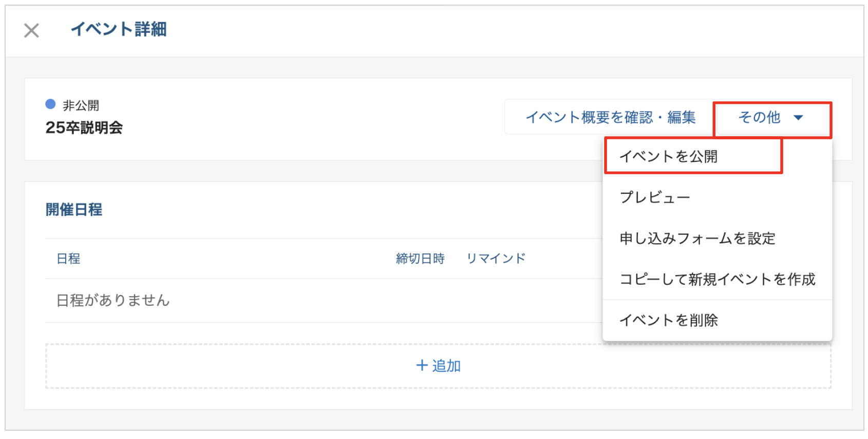Screen dimensions: 868x439
Task: Choose プレビュー in the dropdown menu
Action: pyautogui.click(x=655, y=197)
